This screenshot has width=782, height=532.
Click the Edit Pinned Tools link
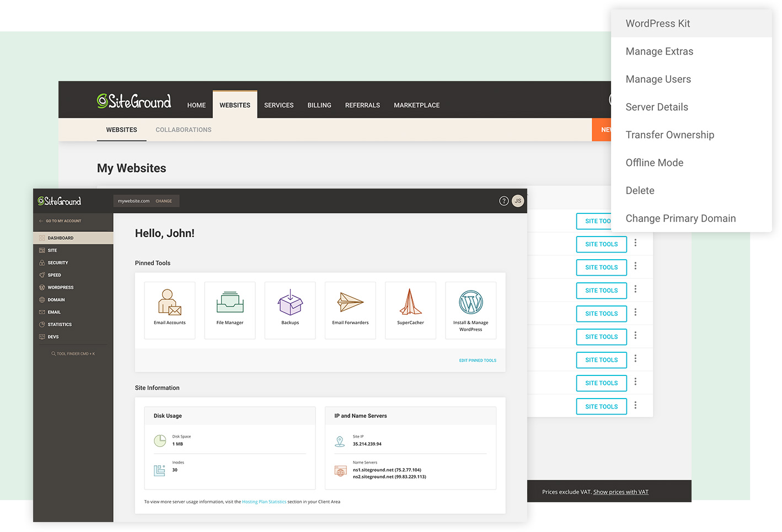click(x=478, y=361)
